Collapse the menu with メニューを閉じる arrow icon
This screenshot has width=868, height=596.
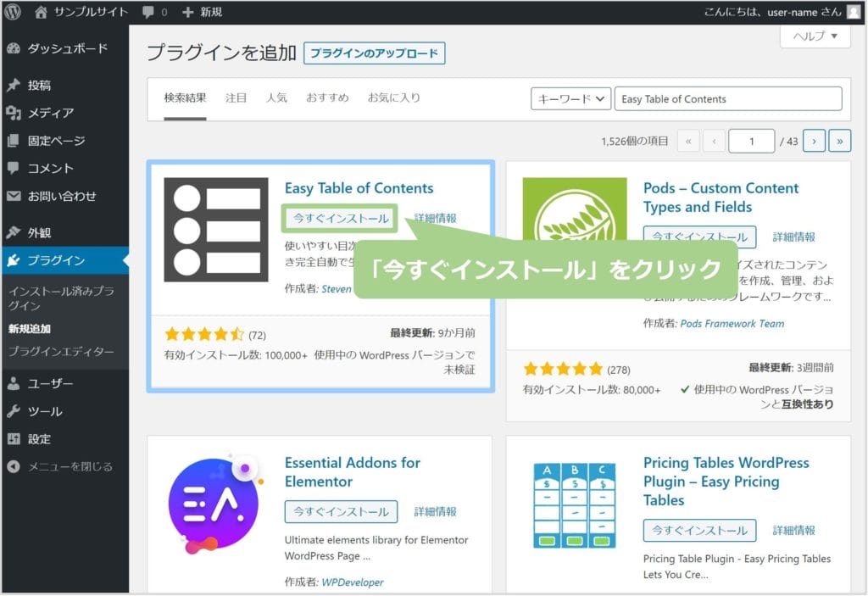14,467
